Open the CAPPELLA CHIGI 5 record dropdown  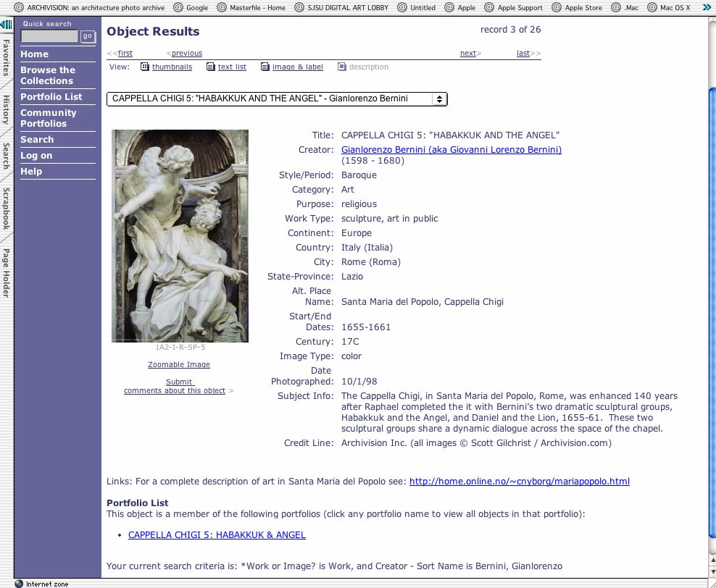[277, 99]
